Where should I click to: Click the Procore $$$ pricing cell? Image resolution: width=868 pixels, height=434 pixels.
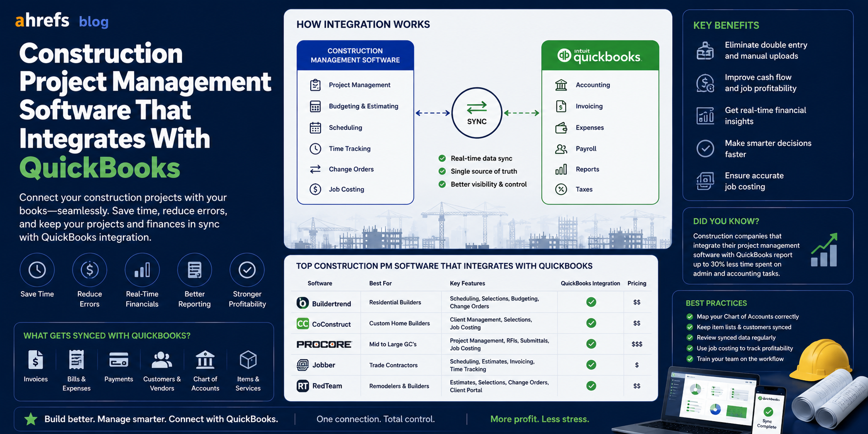tap(637, 344)
